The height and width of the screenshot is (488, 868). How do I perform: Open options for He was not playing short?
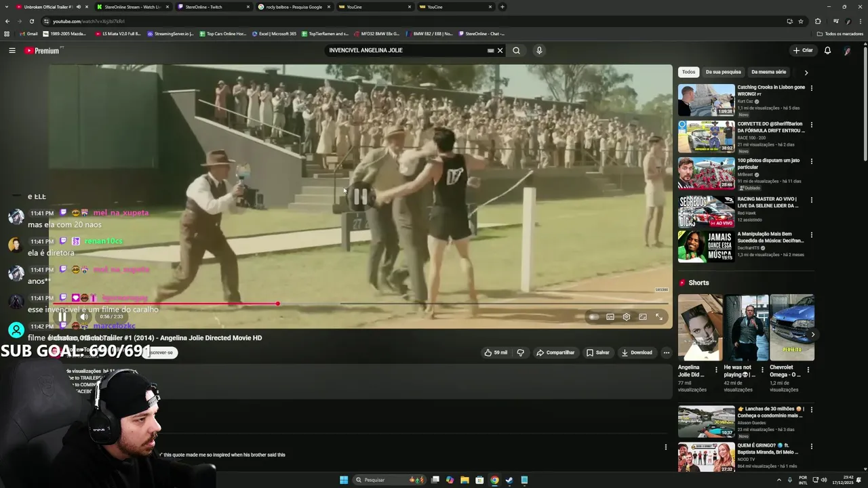click(762, 370)
